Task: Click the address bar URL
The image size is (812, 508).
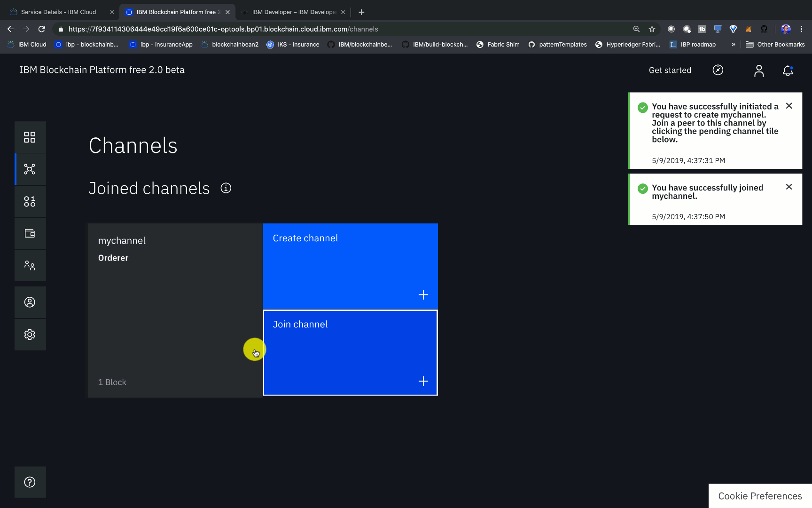Action: (223, 29)
